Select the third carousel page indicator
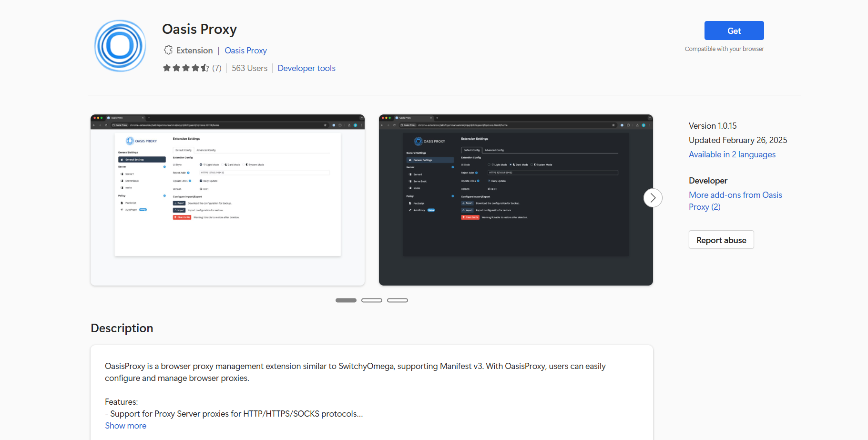 point(398,300)
